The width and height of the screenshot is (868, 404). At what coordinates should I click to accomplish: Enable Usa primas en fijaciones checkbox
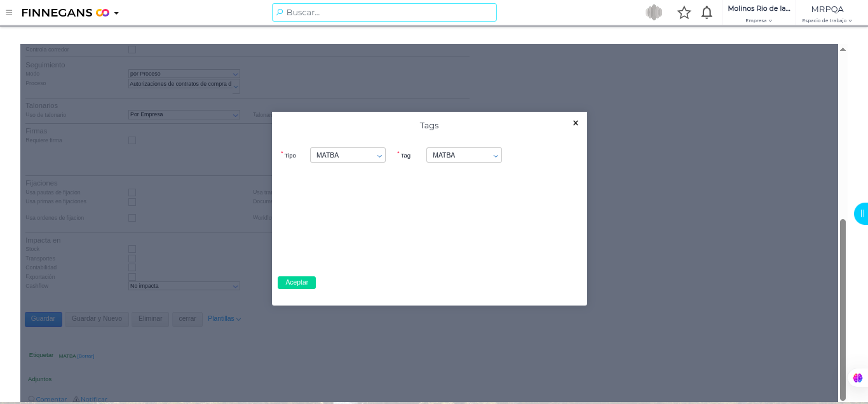click(132, 202)
